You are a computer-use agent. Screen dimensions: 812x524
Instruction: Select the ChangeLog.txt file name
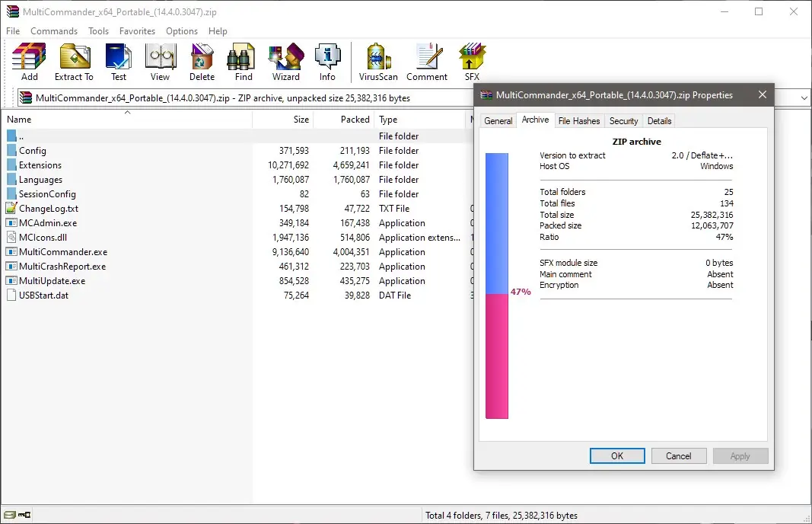(x=49, y=209)
